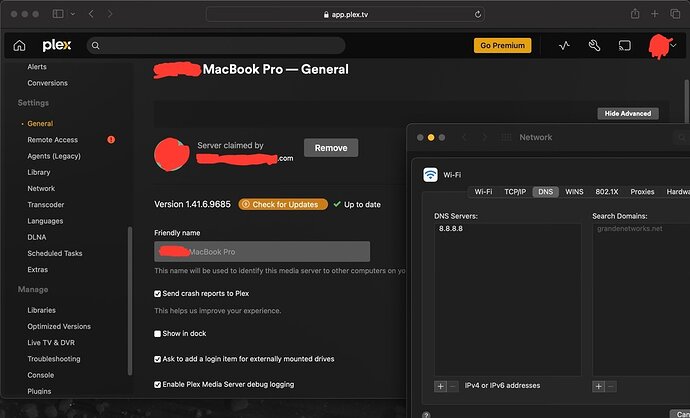Select General settings
The width and height of the screenshot is (690, 418).
pos(40,124)
